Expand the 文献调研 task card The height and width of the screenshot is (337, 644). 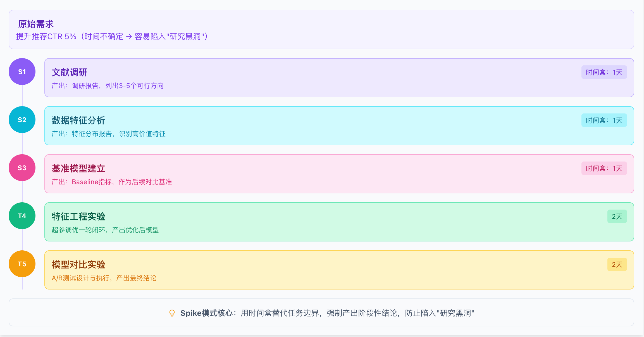click(x=335, y=78)
